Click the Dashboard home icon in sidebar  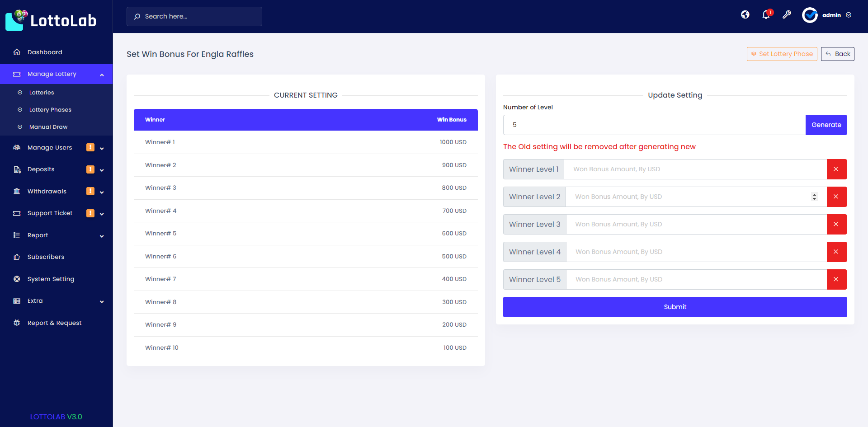coord(17,52)
